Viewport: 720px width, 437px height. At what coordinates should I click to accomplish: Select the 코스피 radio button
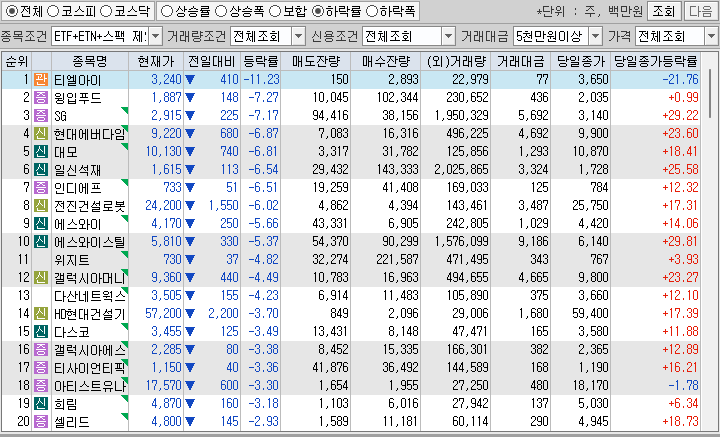[x=54, y=11]
